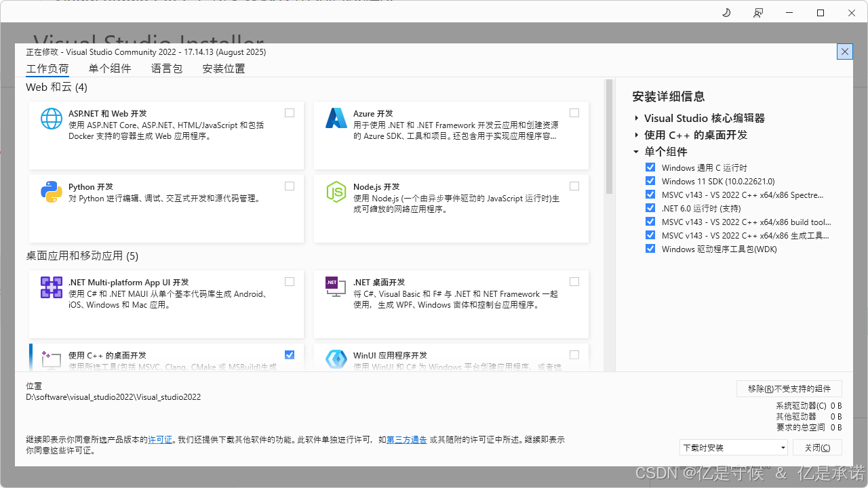
Task: Expand Visual Studio 核心编辑器 details
Action: click(x=637, y=118)
